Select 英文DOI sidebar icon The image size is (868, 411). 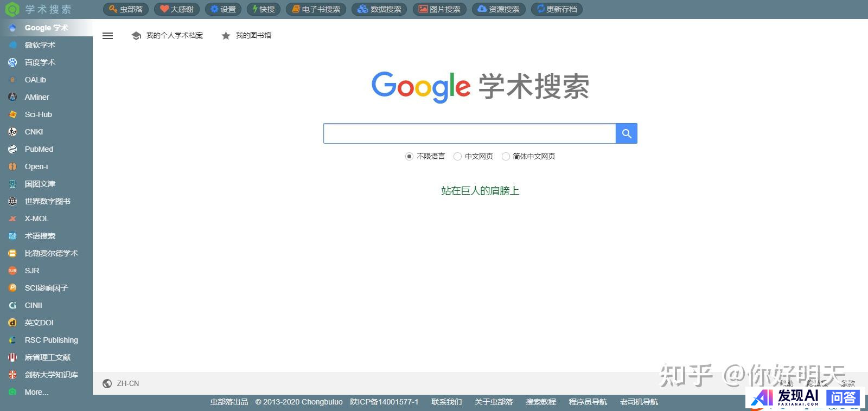(x=12, y=323)
